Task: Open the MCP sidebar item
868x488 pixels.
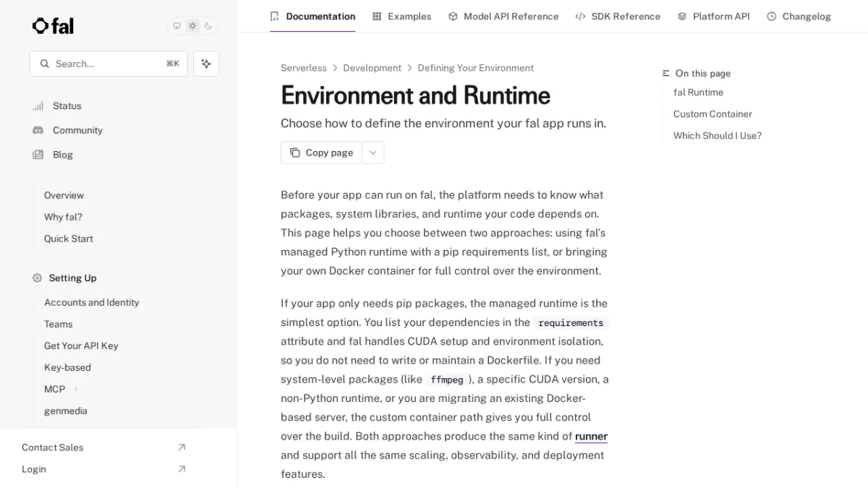Action: pyautogui.click(x=54, y=389)
